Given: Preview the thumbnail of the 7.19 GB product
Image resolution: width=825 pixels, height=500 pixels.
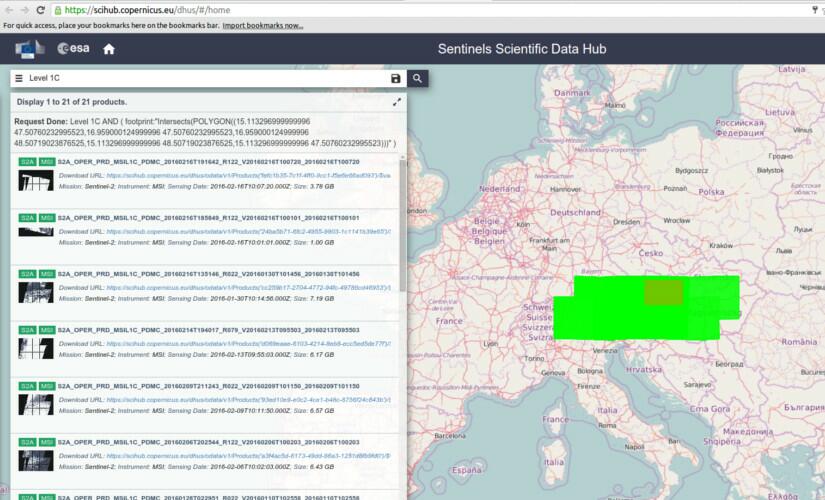Looking at the screenshot, I should point(36,293).
